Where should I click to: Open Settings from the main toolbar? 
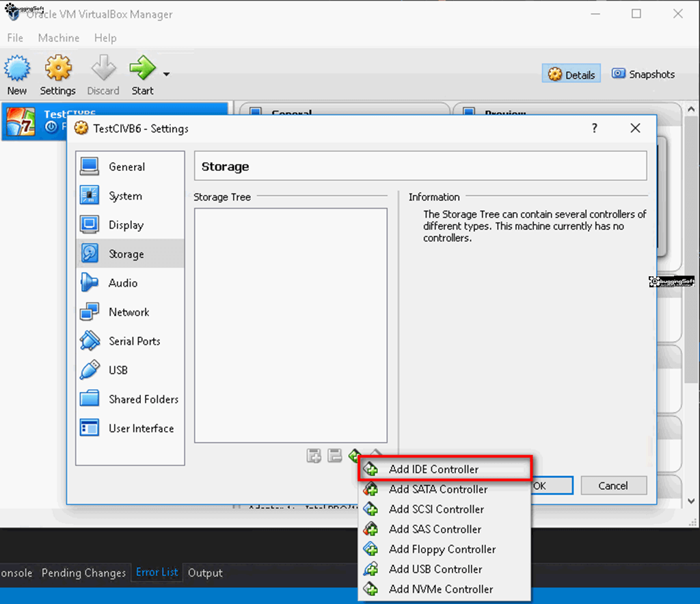(x=58, y=75)
